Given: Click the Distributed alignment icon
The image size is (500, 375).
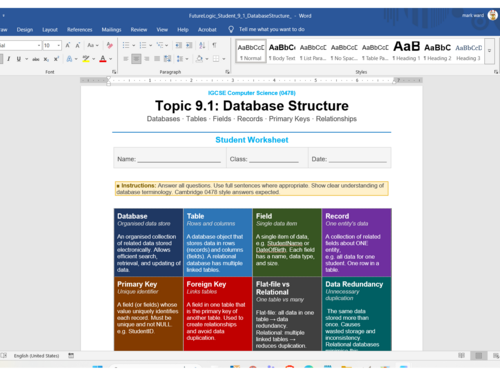Looking at the screenshot, I should pyautogui.click(x=167, y=59).
